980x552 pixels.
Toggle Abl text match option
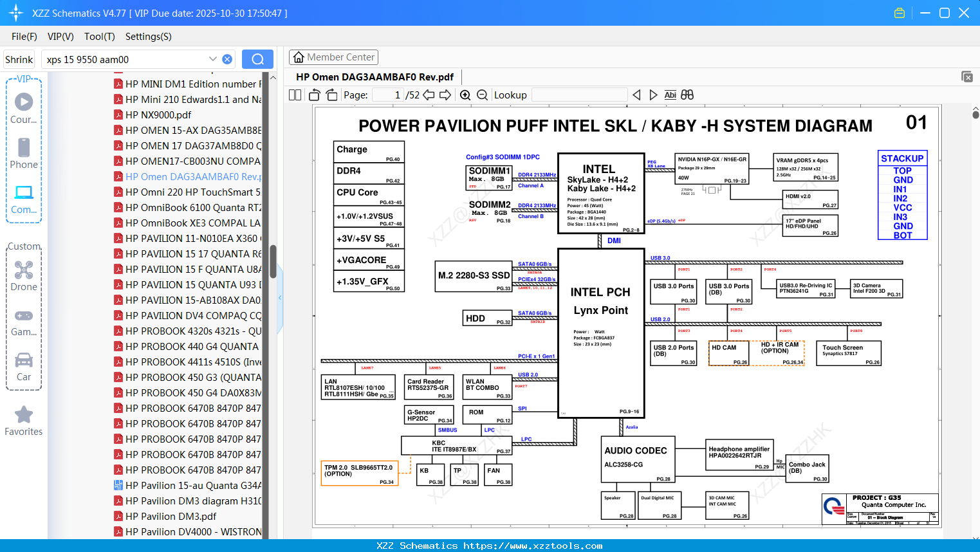coord(670,95)
